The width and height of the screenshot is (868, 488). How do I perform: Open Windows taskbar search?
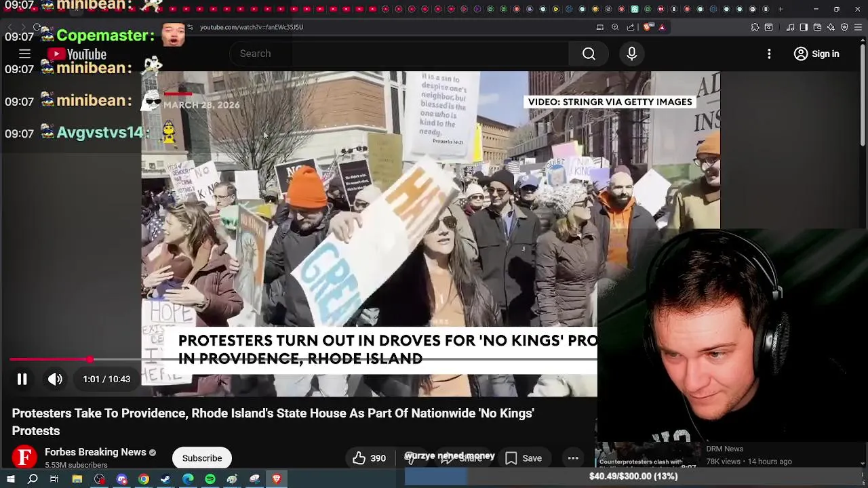tap(33, 479)
